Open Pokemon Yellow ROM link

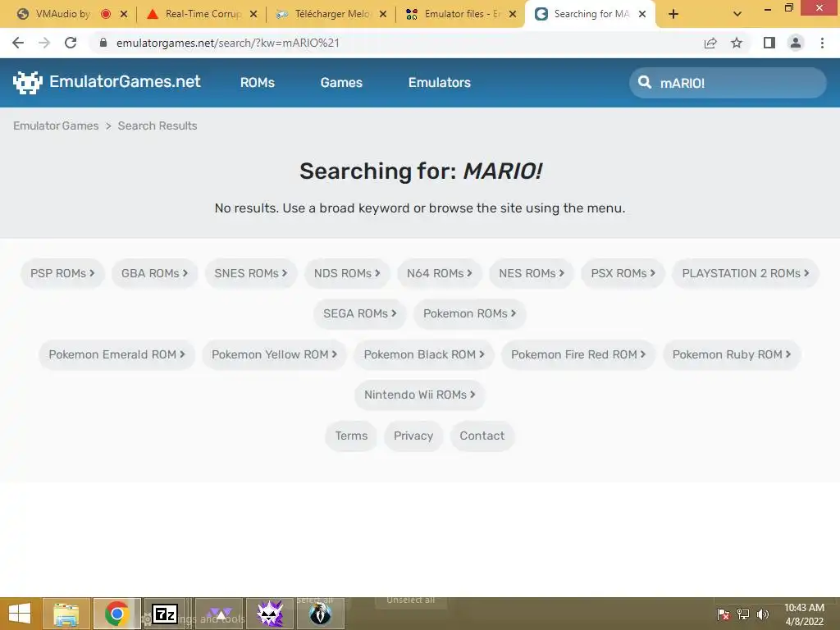[274, 354]
